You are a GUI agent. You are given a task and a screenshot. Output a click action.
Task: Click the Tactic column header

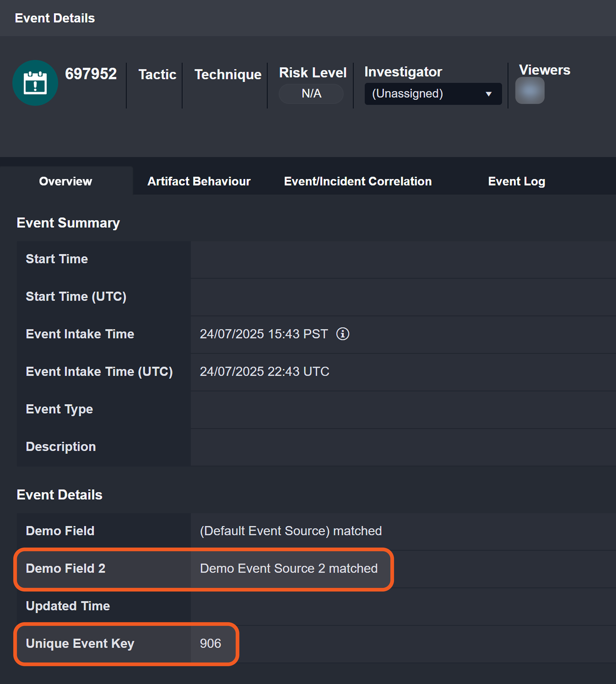point(157,74)
